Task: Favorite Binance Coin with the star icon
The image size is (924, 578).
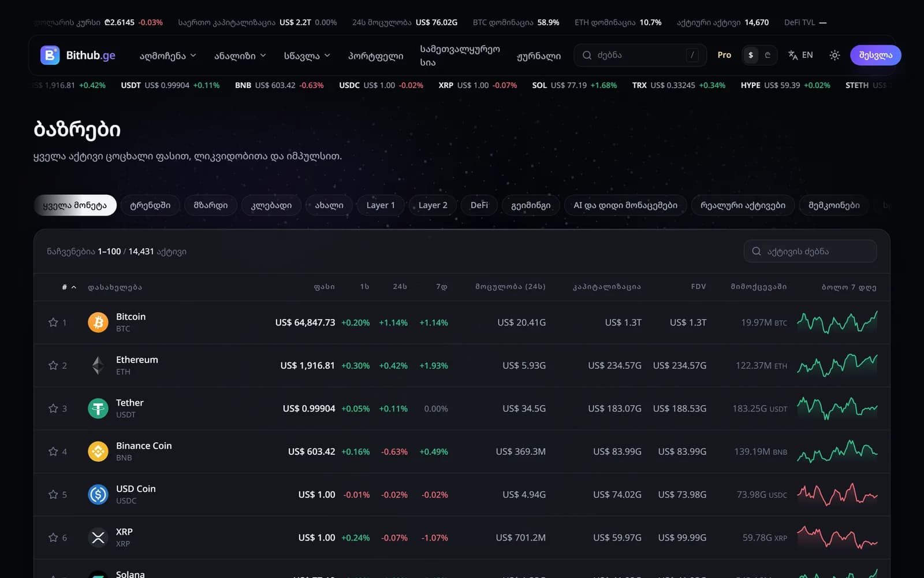Action: (x=53, y=451)
